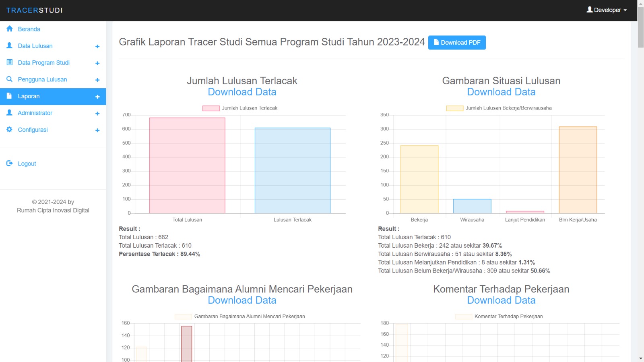The image size is (644, 362).
Task: Click the Data Program Studi list icon
Action: click(x=10, y=62)
